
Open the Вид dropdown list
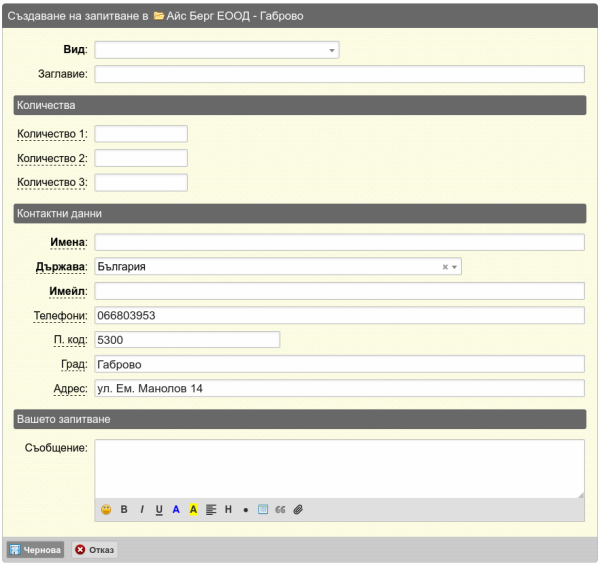pyautogui.click(x=217, y=50)
